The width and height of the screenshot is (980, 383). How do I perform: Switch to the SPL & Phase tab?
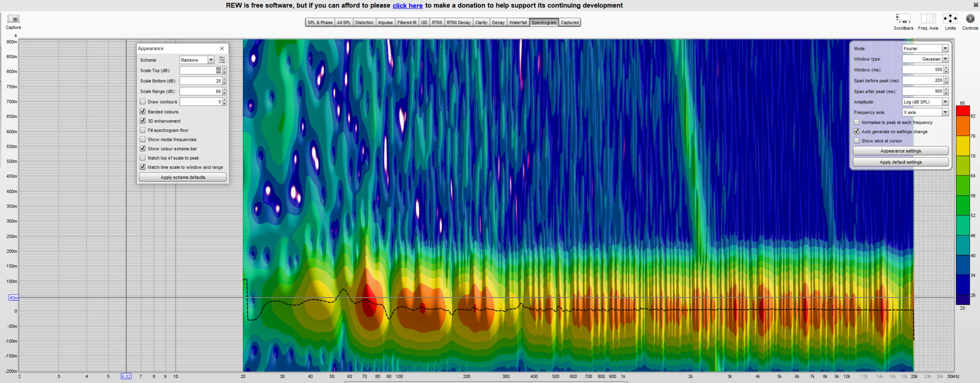[x=320, y=22]
